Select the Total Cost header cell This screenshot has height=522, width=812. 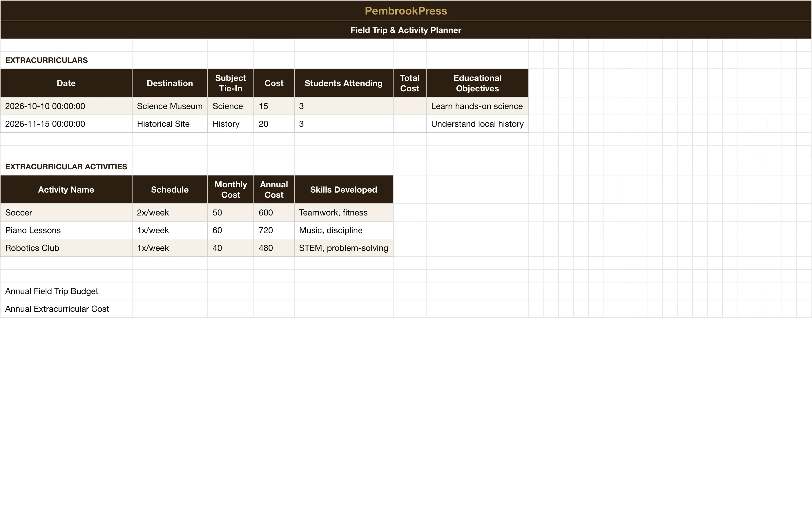coord(410,83)
